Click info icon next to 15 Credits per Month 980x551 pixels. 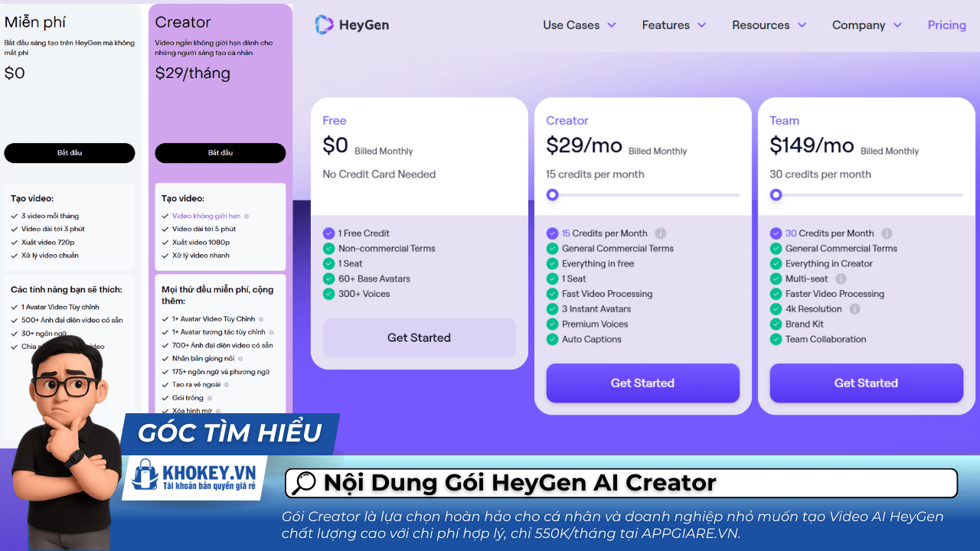pyautogui.click(x=660, y=233)
